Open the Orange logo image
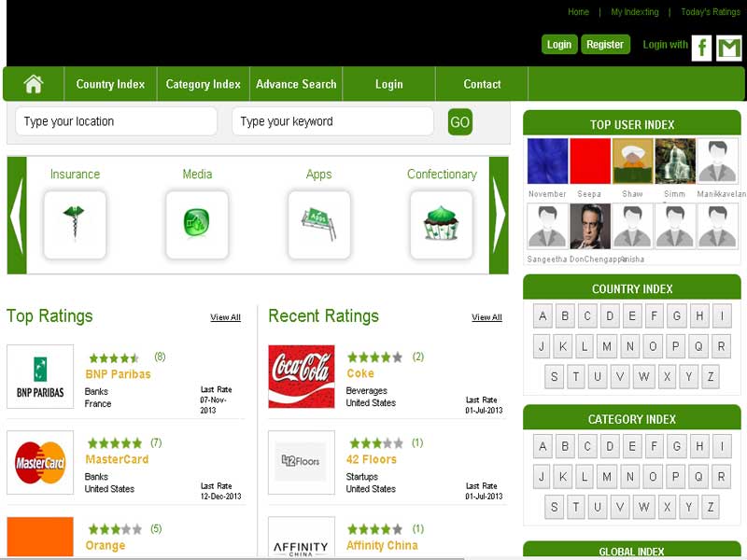The width and height of the screenshot is (747, 560). click(x=40, y=537)
